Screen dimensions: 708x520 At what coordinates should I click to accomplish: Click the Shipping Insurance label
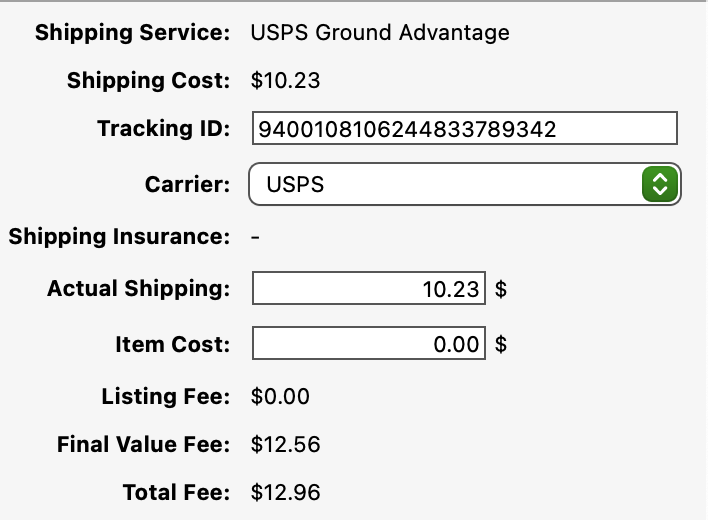coord(119,237)
